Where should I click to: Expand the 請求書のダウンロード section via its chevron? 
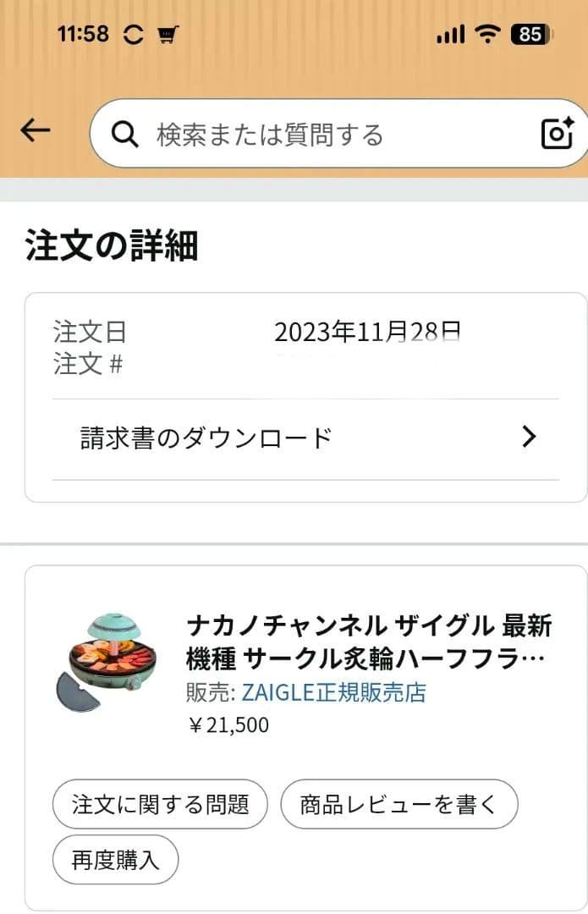[x=530, y=437]
